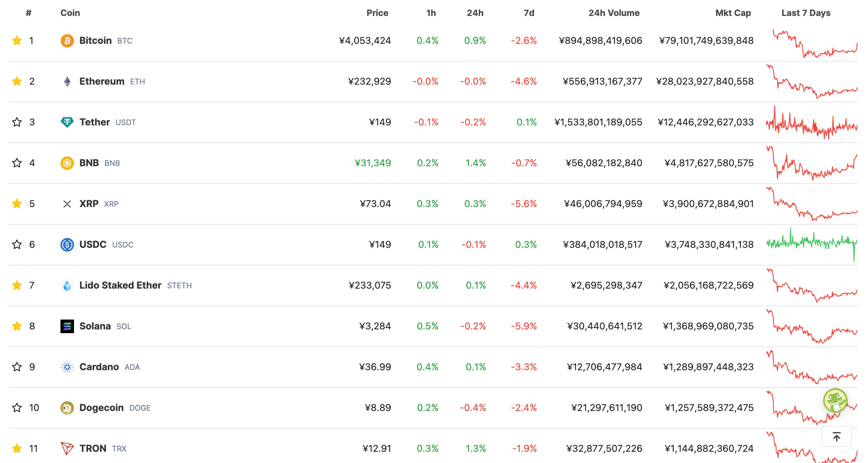Sort by the 24h column header
Viewport: 868px width, 463px height.
pyautogui.click(x=475, y=13)
